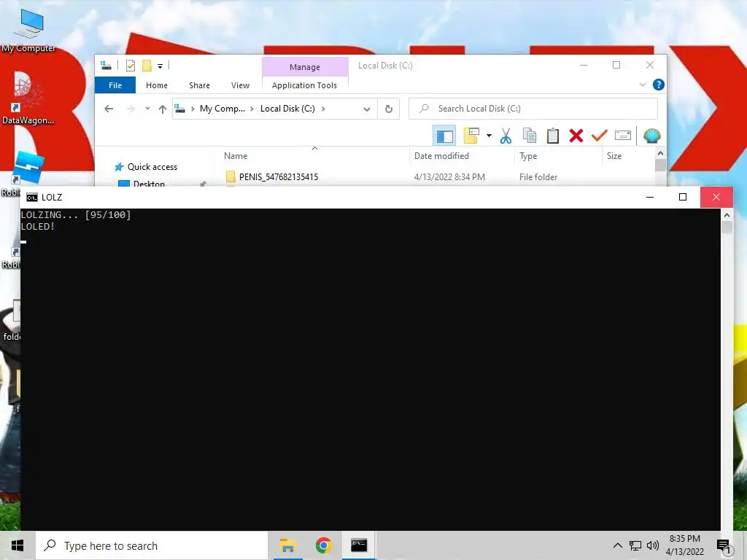Image resolution: width=747 pixels, height=560 pixels.
Task: Click the navigation pane toggle icon in Explorer toolbar
Action: coord(444,136)
